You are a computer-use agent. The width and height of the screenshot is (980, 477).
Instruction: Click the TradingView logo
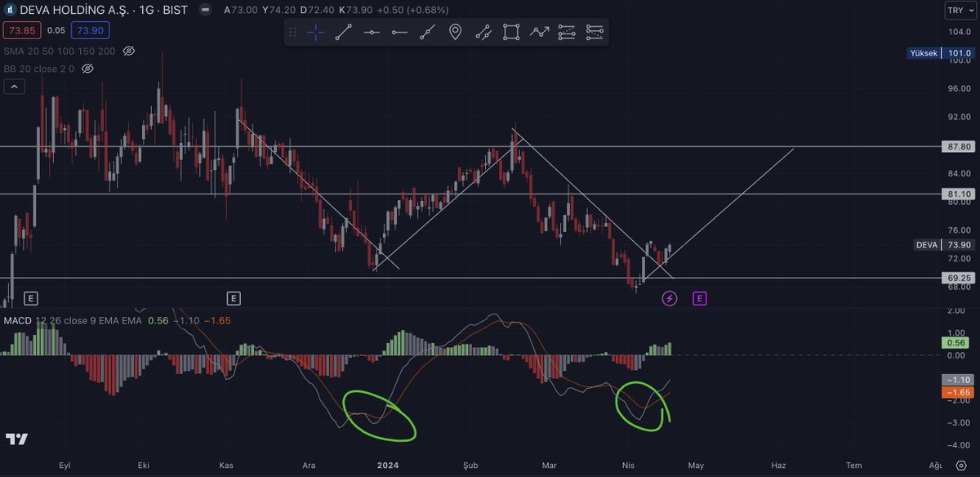click(x=17, y=439)
